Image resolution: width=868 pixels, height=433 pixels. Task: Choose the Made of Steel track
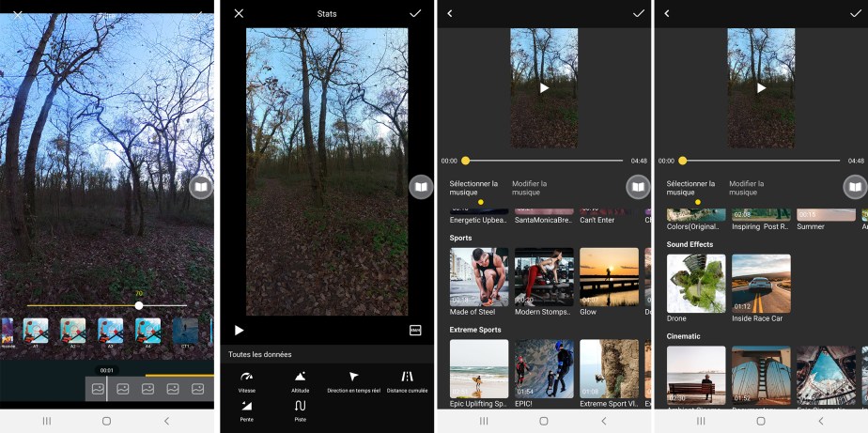[479, 282]
